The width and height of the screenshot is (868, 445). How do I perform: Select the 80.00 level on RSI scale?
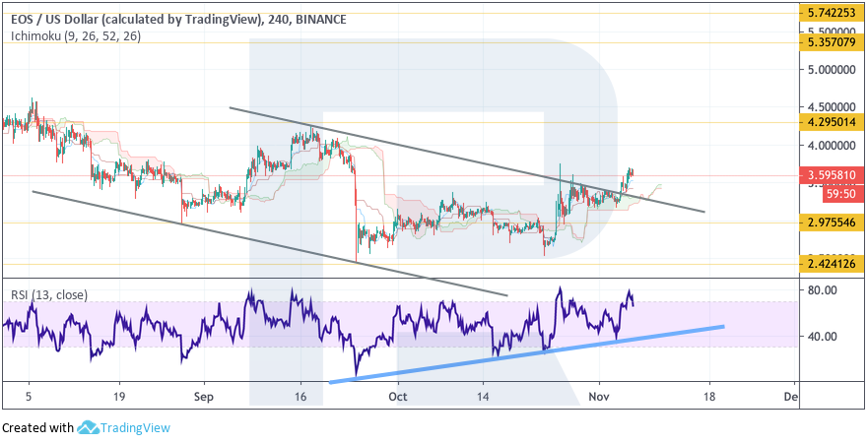[x=822, y=291]
